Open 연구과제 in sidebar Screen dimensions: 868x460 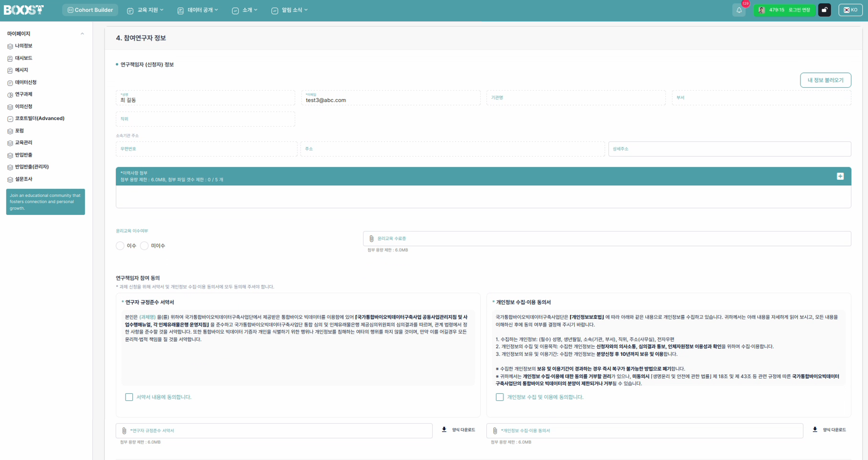(x=24, y=94)
